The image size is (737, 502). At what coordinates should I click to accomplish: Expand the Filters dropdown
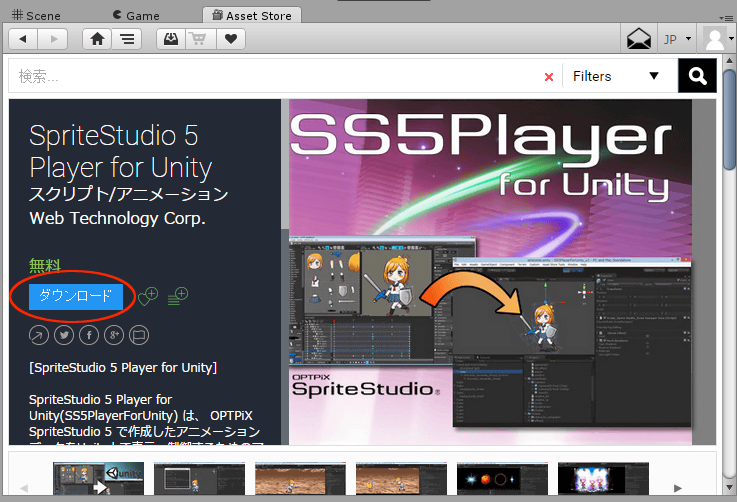tap(615, 76)
